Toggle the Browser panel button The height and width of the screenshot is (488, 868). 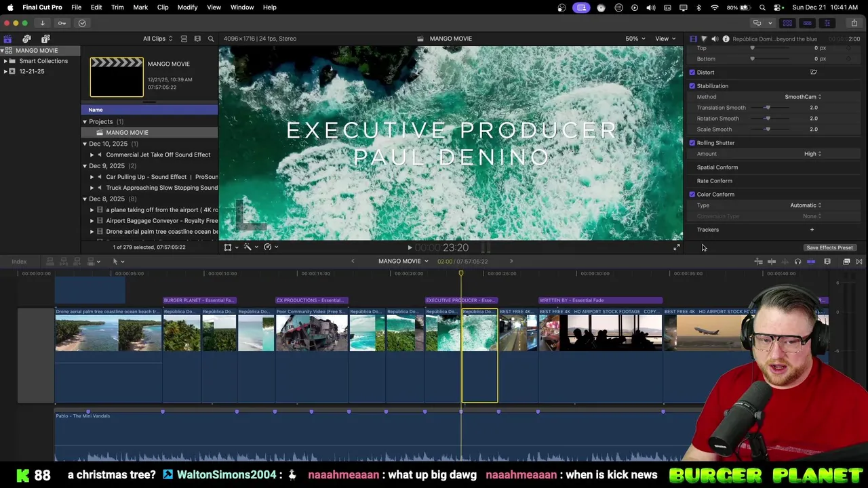(x=787, y=23)
